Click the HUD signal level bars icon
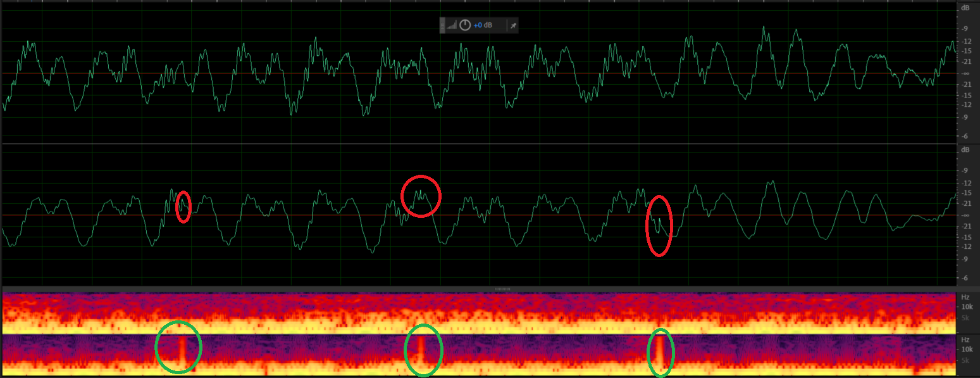980x378 pixels. (451, 25)
